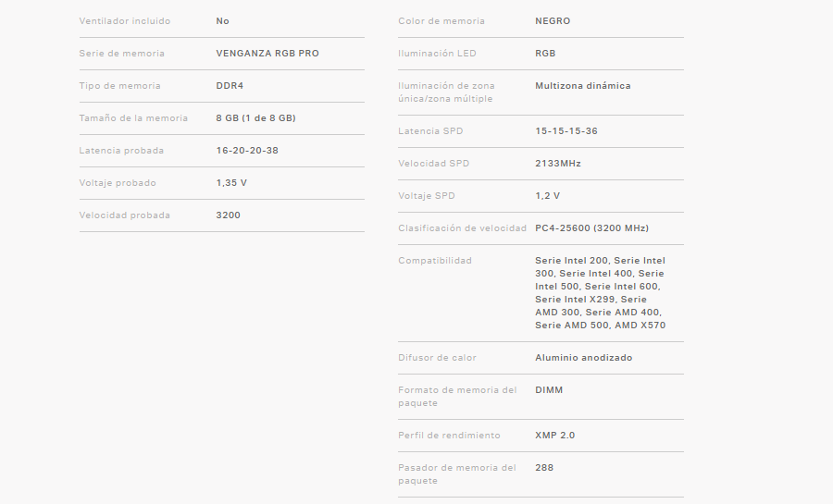Click the "3200" tested speed value

pos(228,215)
